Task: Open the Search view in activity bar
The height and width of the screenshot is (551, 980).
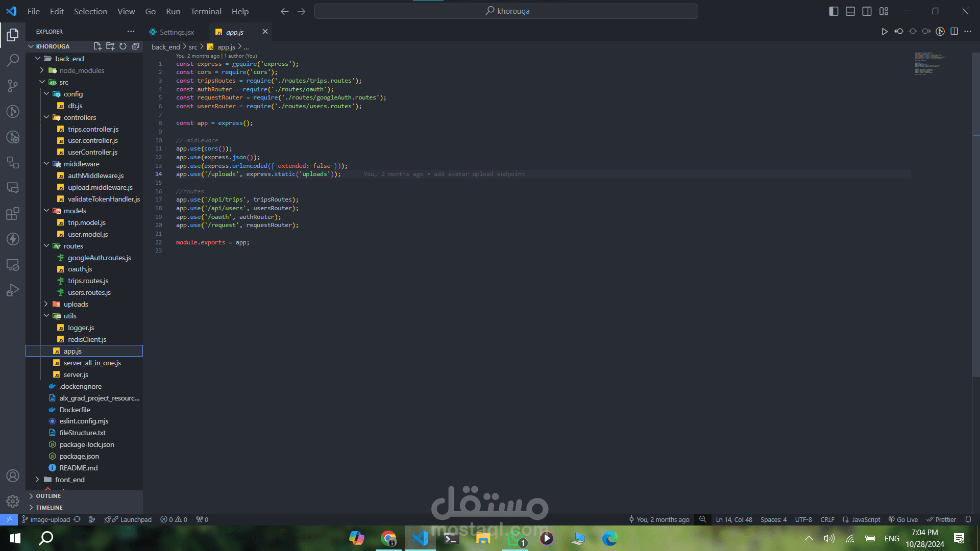Action: coord(13,60)
